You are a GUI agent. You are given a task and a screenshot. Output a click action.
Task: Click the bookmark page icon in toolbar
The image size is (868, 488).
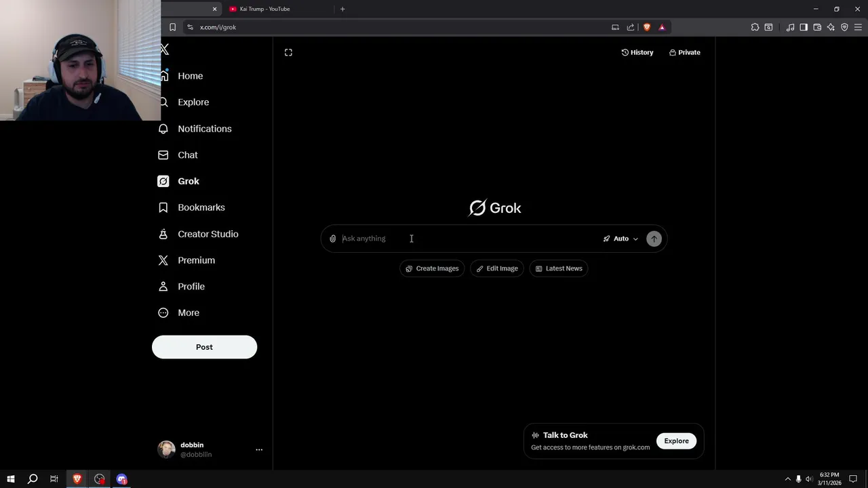[x=172, y=27]
